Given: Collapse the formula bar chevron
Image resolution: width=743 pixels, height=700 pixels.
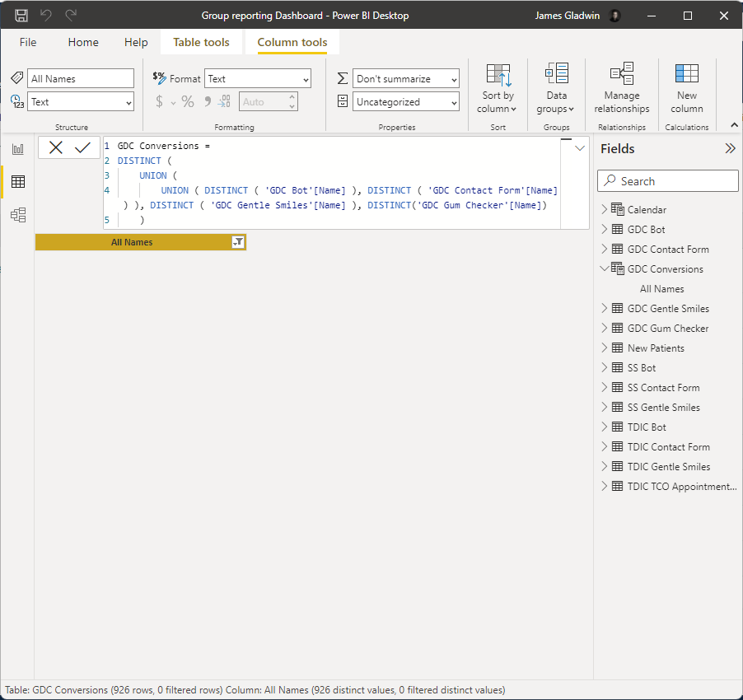Looking at the screenshot, I should 580,148.
